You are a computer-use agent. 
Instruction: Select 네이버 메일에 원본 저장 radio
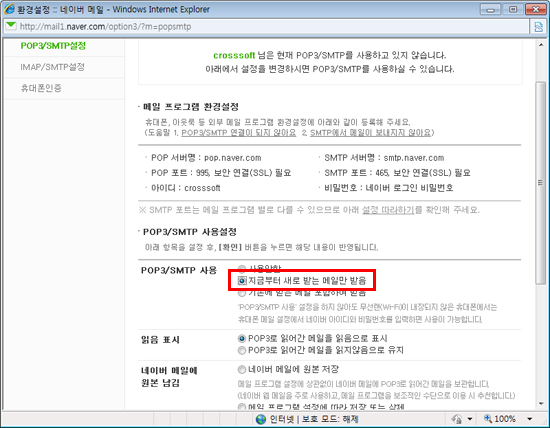click(x=242, y=369)
